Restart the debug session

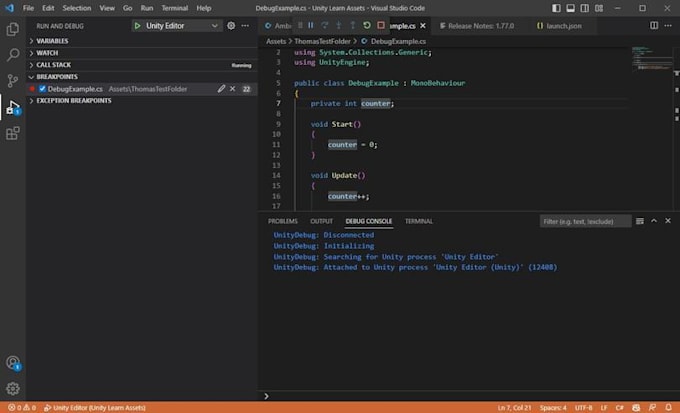click(366, 26)
